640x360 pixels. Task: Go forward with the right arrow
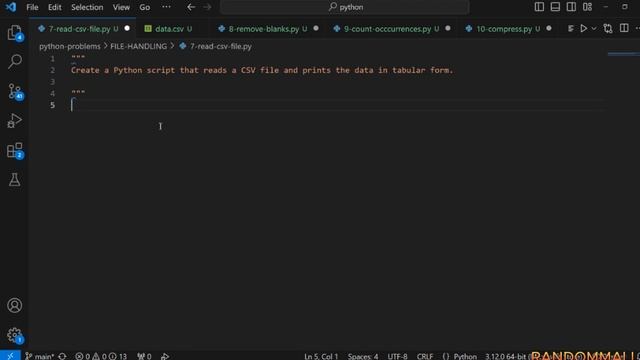207,7
